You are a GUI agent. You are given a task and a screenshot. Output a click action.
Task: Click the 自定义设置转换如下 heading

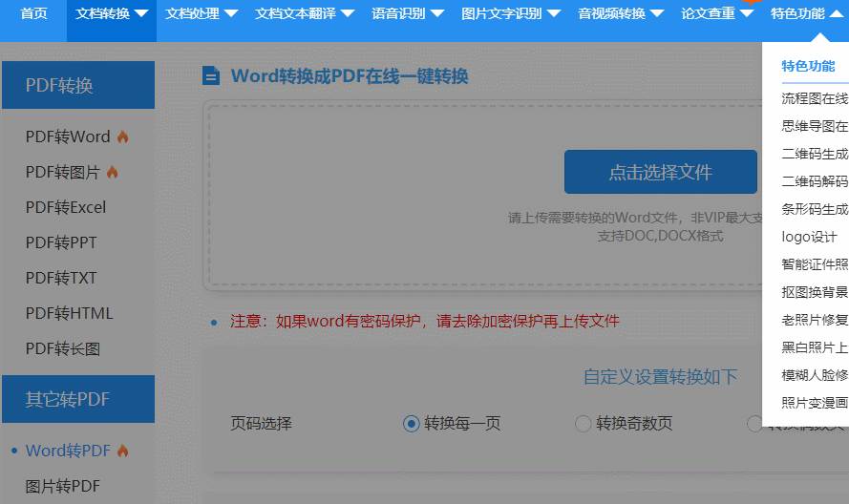point(661,377)
